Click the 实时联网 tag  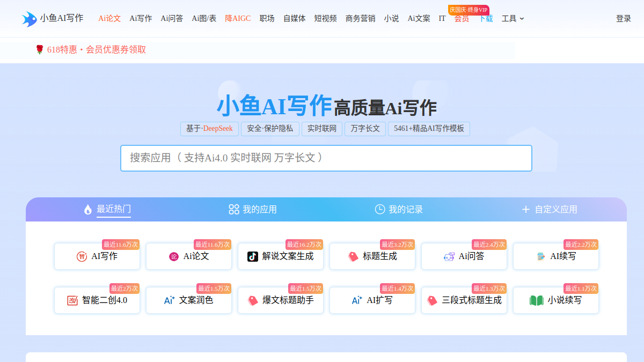coord(322,129)
